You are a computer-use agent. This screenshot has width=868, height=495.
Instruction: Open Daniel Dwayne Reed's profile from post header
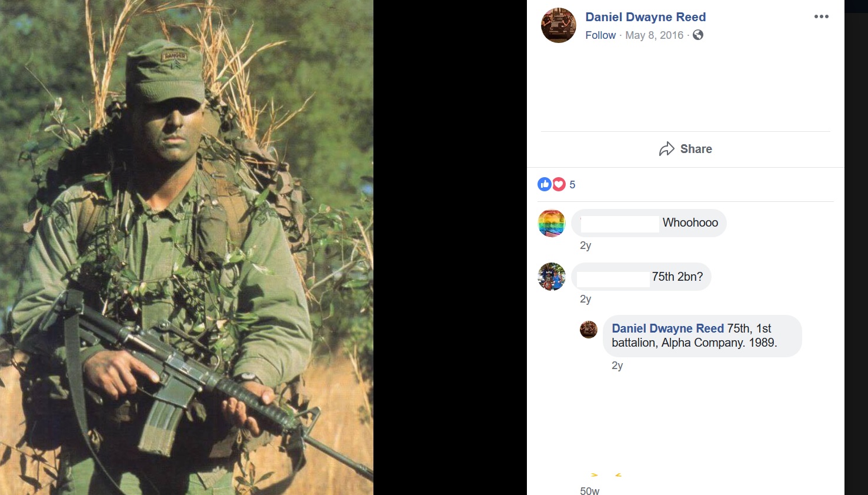coord(645,17)
